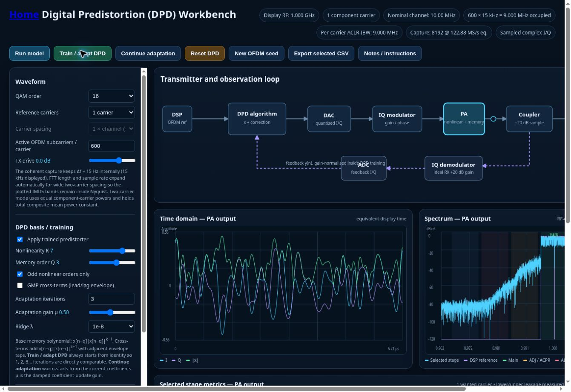The image size is (571, 392).
Task: Open the Ridge λ dropdown
Action: click(x=112, y=326)
